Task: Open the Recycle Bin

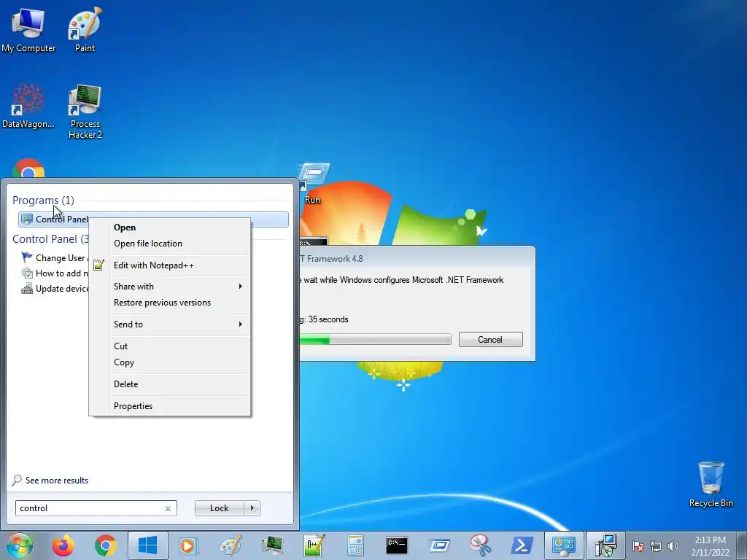Action: [711, 484]
